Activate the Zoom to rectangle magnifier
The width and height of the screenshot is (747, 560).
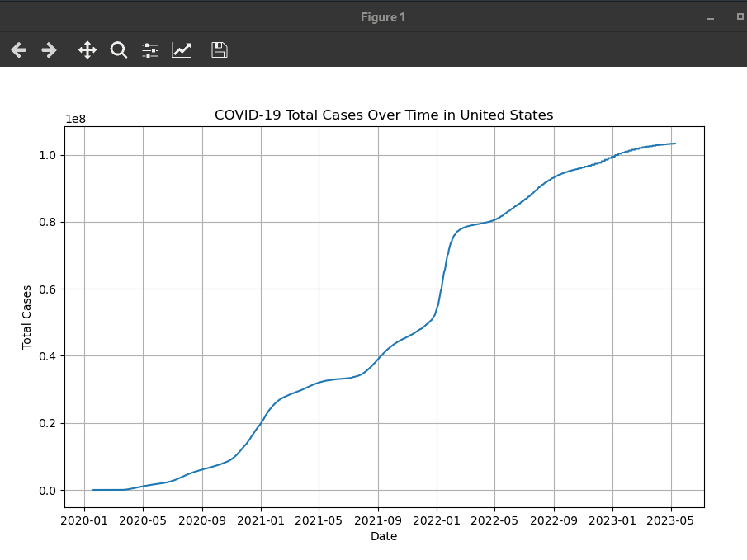[x=119, y=50]
